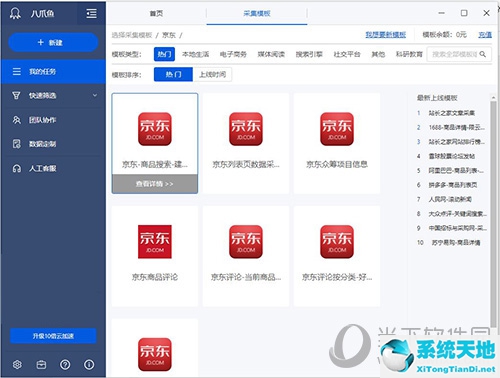Viewport: 500px width, 378px height.
Task: Open 中国招标与采购网 list item
Action: pyautogui.click(x=457, y=228)
